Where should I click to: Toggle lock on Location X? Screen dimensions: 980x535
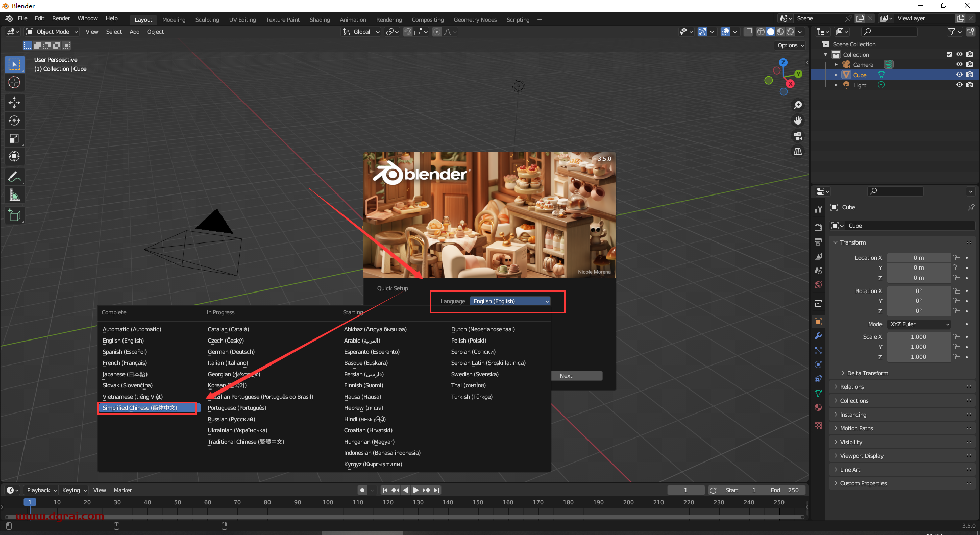tap(957, 258)
